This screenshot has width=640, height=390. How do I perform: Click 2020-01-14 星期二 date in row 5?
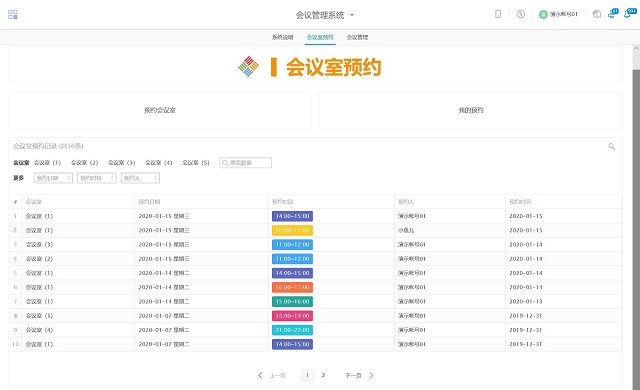click(164, 273)
